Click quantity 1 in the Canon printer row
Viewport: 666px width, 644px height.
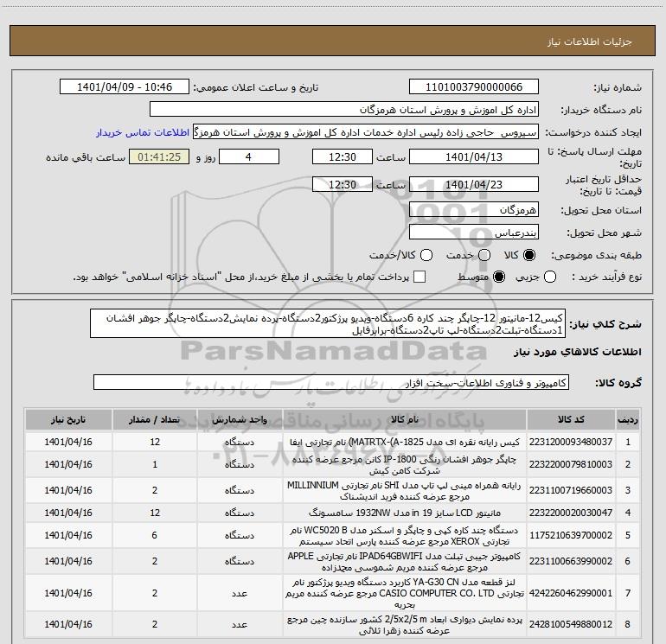[155, 464]
